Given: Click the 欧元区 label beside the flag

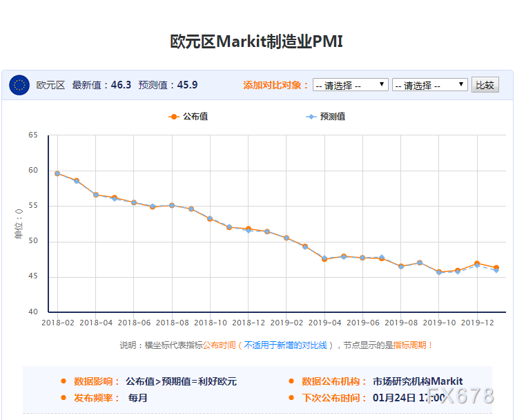Looking at the screenshot, I should click(x=50, y=85).
